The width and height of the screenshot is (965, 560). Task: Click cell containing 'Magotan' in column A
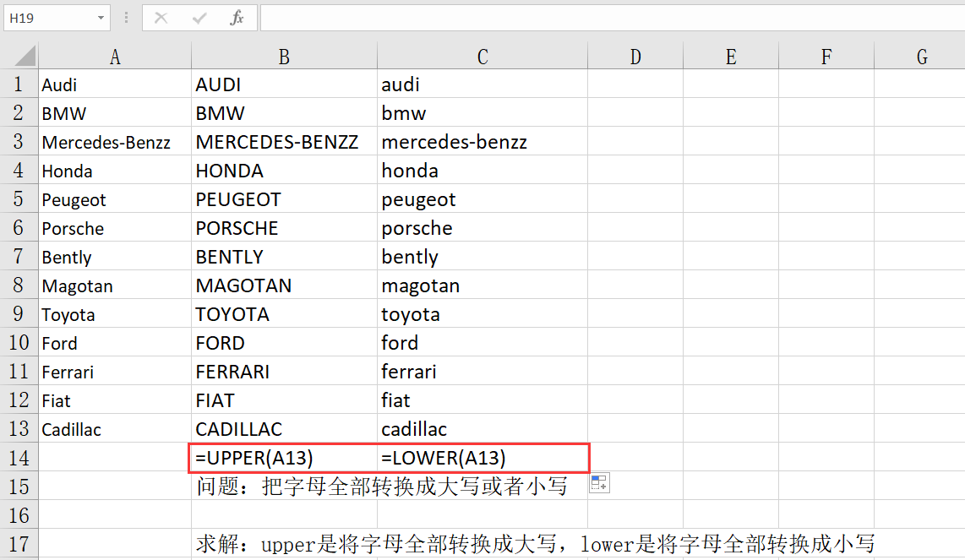(114, 285)
